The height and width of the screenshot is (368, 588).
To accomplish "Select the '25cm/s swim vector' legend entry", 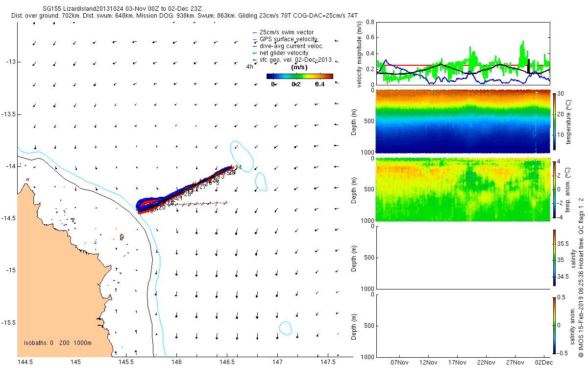I will pyautogui.click(x=287, y=32).
